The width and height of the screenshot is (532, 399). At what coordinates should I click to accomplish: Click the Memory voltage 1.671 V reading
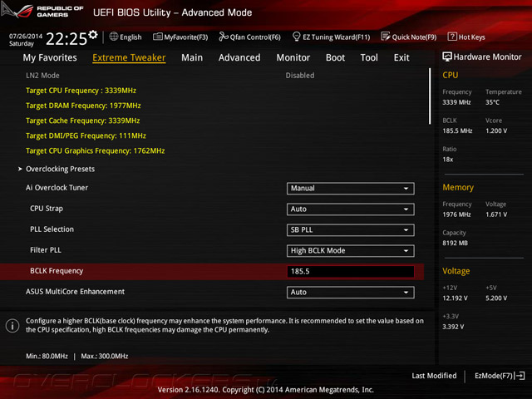(496, 214)
